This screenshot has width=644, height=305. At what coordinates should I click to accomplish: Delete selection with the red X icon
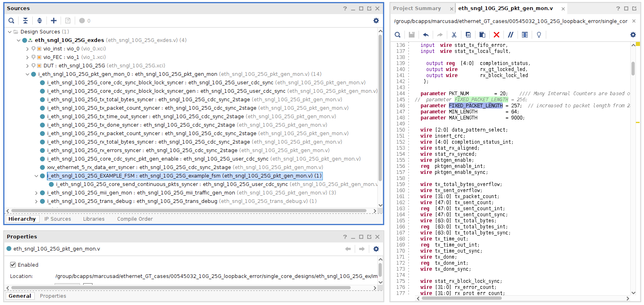497,35
